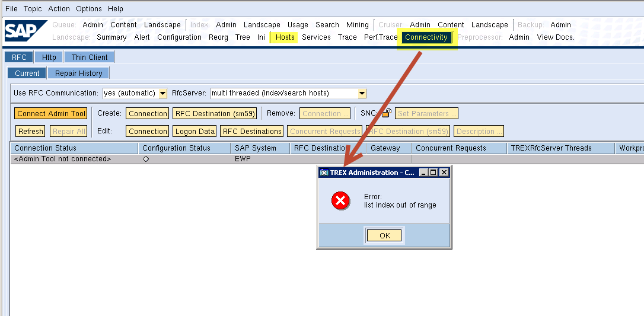Click the TREX Administration dialog title icon
Image resolution: width=644 pixels, height=316 pixels.
point(324,173)
